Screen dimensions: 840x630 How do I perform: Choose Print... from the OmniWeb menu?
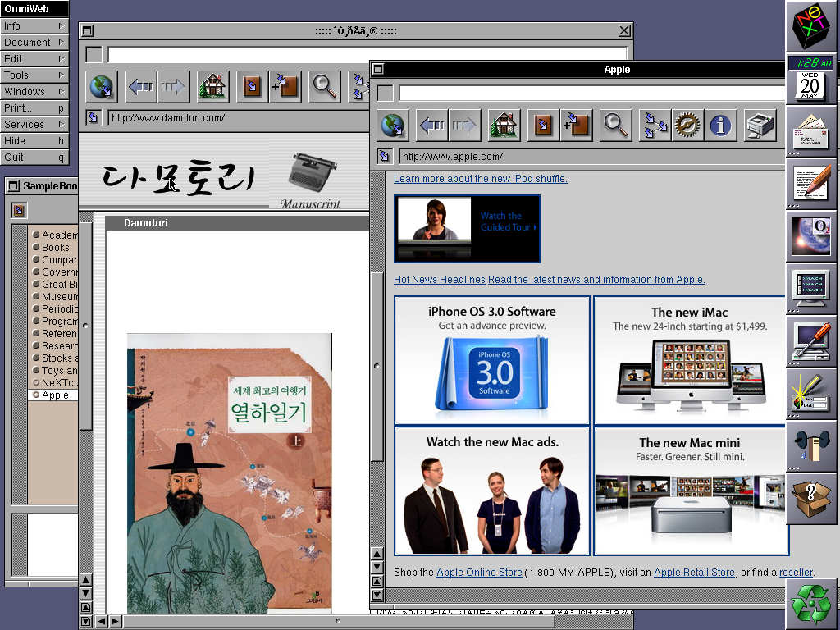(34, 108)
